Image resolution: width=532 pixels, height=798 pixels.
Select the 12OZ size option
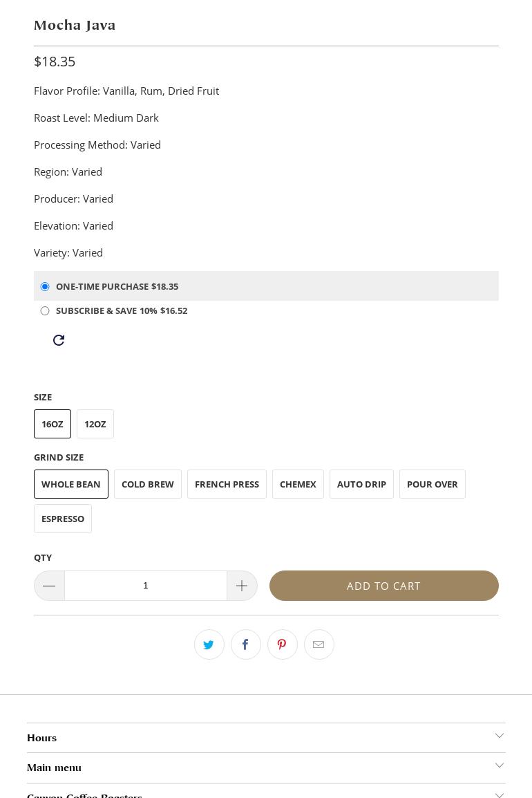(x=95, y=424)
